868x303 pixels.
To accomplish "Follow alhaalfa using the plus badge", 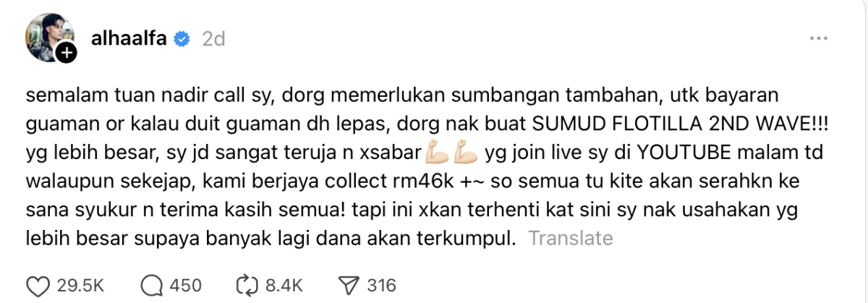I will click(x=67, y=53).
